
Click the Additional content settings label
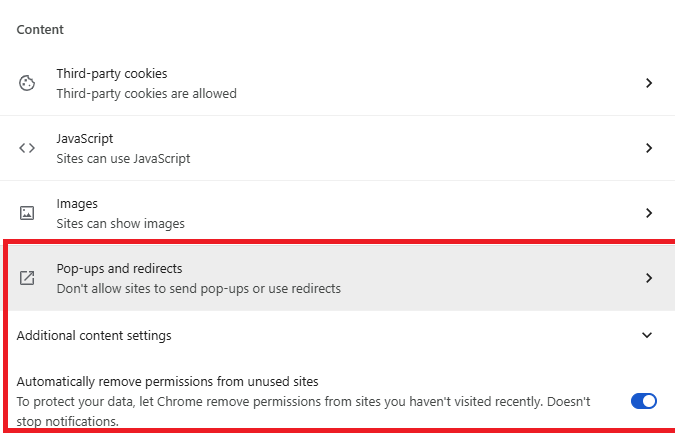[94, 336]
